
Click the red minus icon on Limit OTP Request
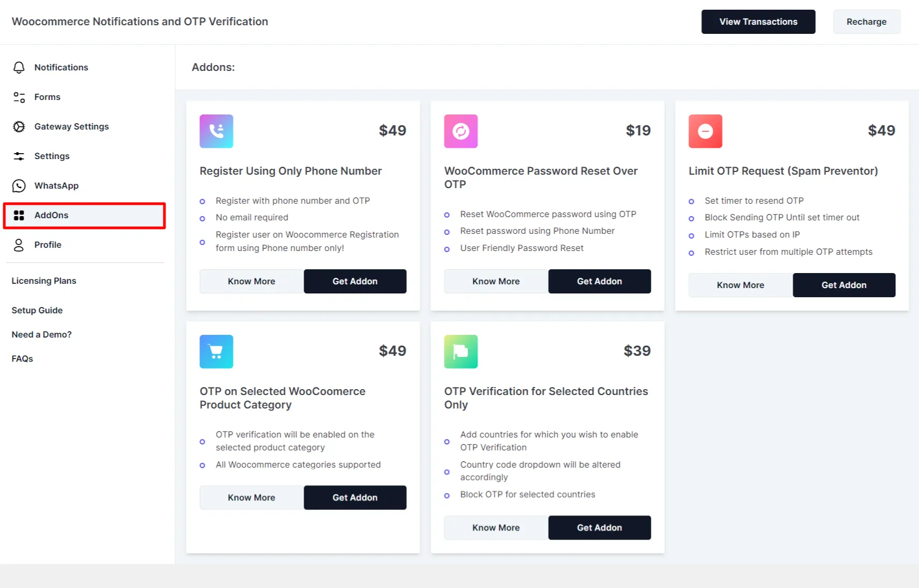[705, 131]
